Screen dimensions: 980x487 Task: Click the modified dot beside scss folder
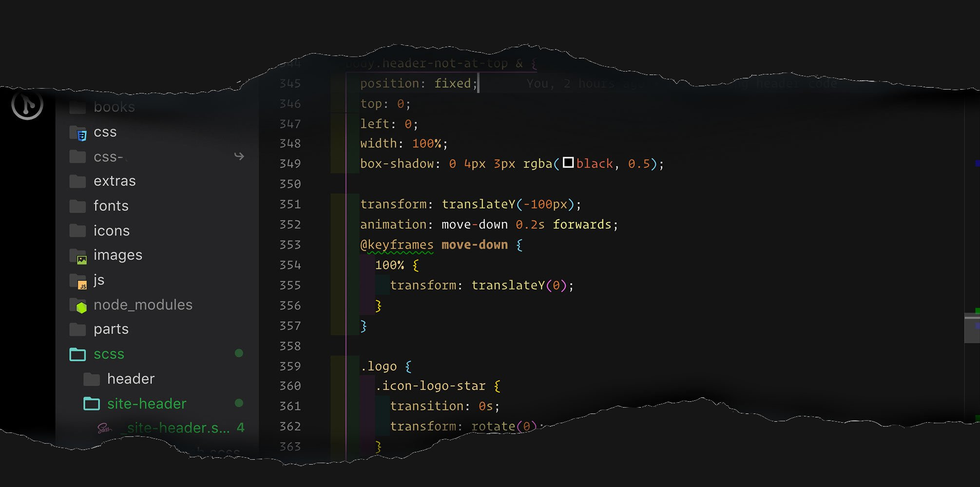pyautogui.click(x=239, y=353)
